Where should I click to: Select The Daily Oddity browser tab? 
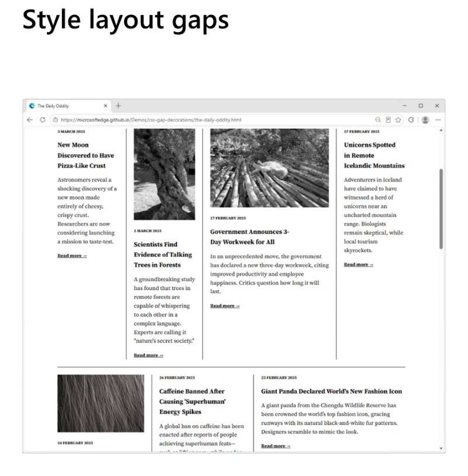pos(68,106)
